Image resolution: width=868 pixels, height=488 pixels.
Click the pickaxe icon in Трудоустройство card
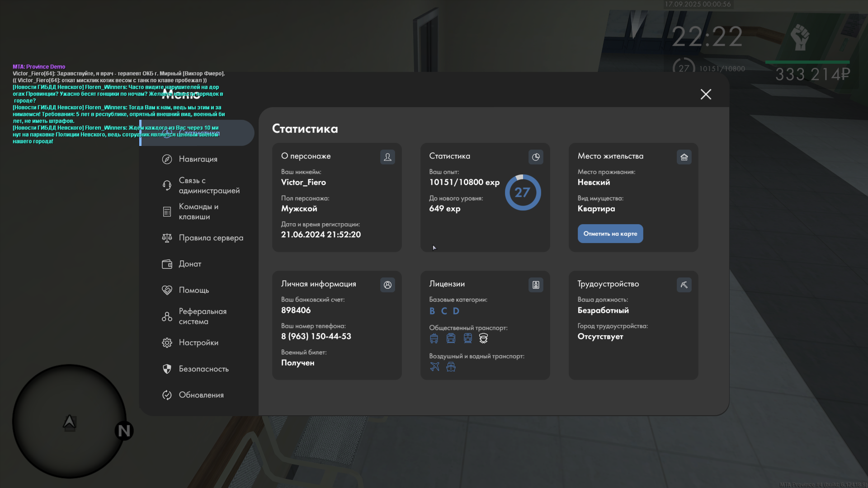[684, 285]
